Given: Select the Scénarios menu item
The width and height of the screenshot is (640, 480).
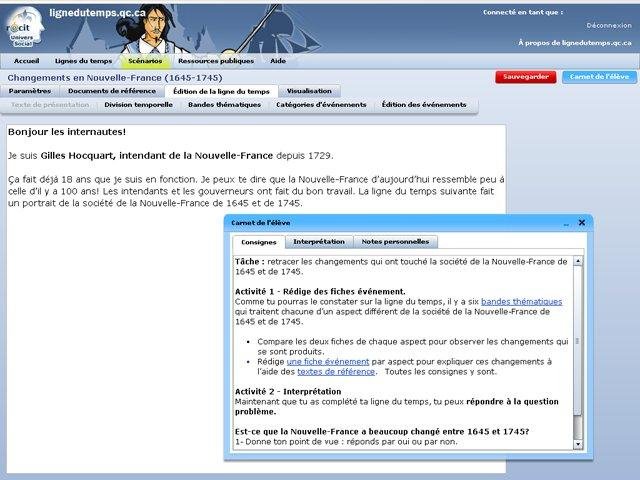Looking at the screenshot, I should pyautogui.click(x=145, y=61).
